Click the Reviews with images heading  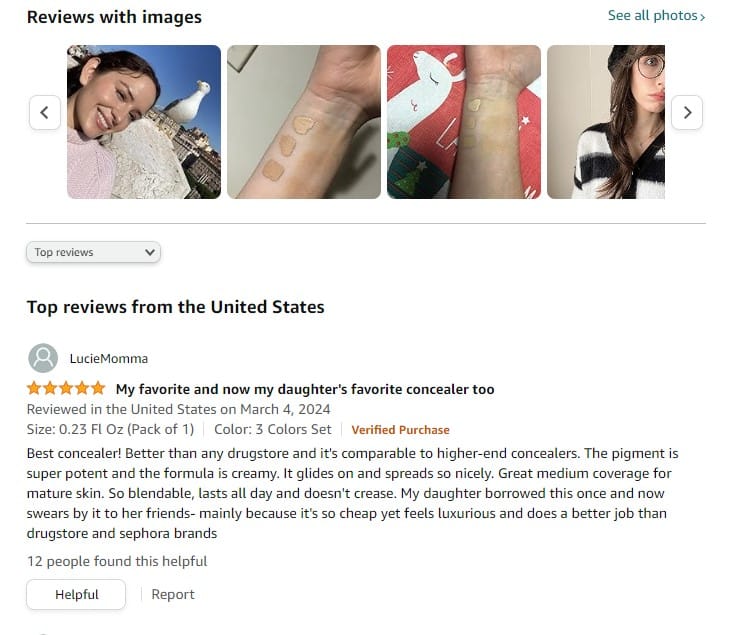114,17
